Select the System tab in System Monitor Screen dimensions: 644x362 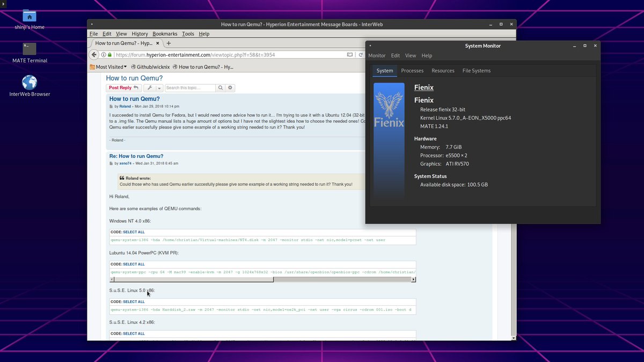coord(385,71)
